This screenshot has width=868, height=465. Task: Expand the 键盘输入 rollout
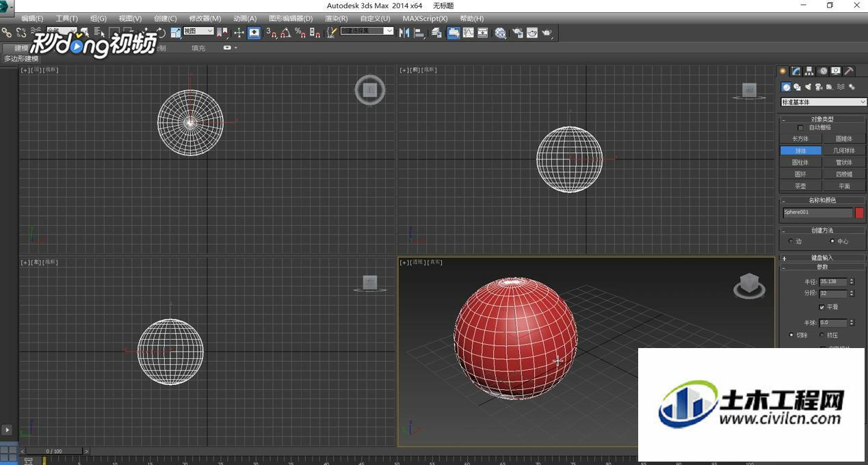[822, 258]
